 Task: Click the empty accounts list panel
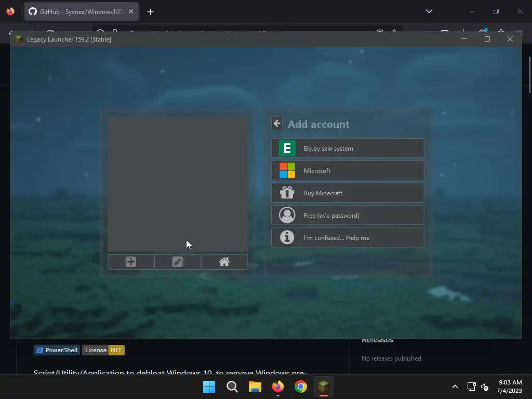178,184
